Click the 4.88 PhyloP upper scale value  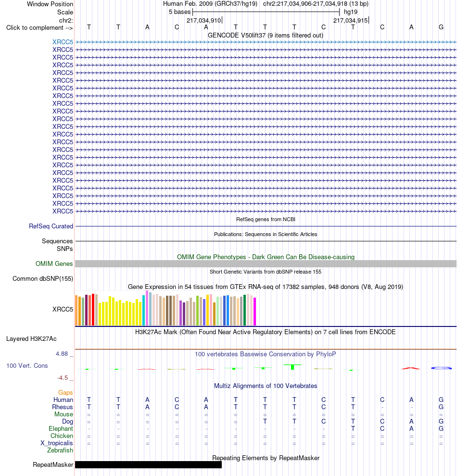tap(62, 354)
